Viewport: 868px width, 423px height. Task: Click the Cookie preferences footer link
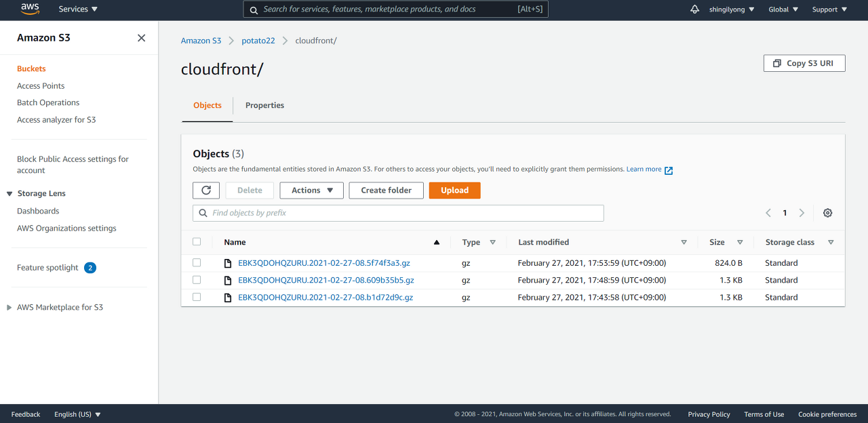coord(827,414)
